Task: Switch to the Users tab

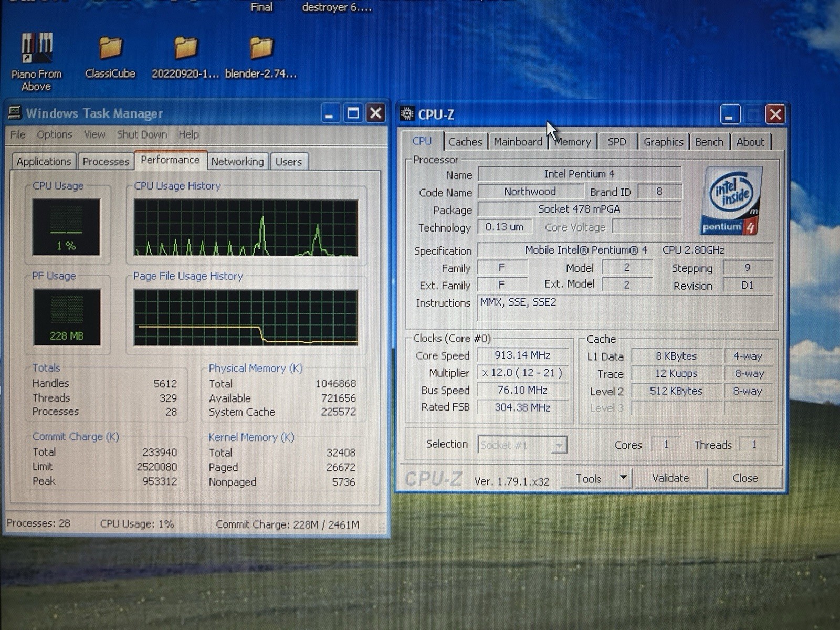Action: (289, 161)
